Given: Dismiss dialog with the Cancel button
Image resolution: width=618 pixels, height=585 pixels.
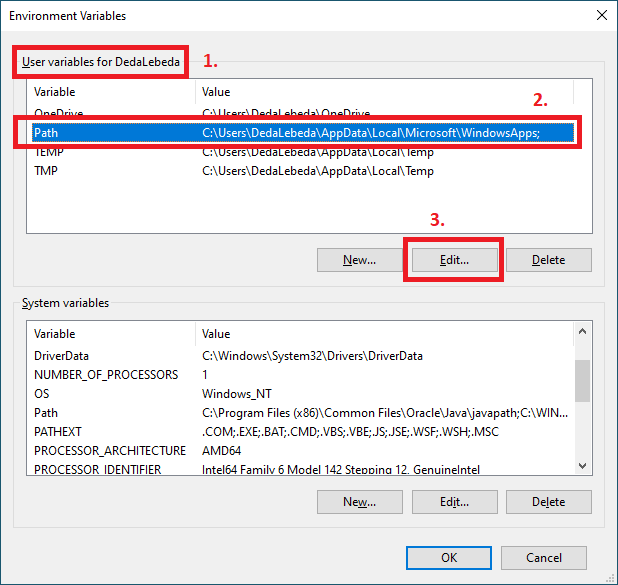Looking at the screenshot, I should coord(543,558).
